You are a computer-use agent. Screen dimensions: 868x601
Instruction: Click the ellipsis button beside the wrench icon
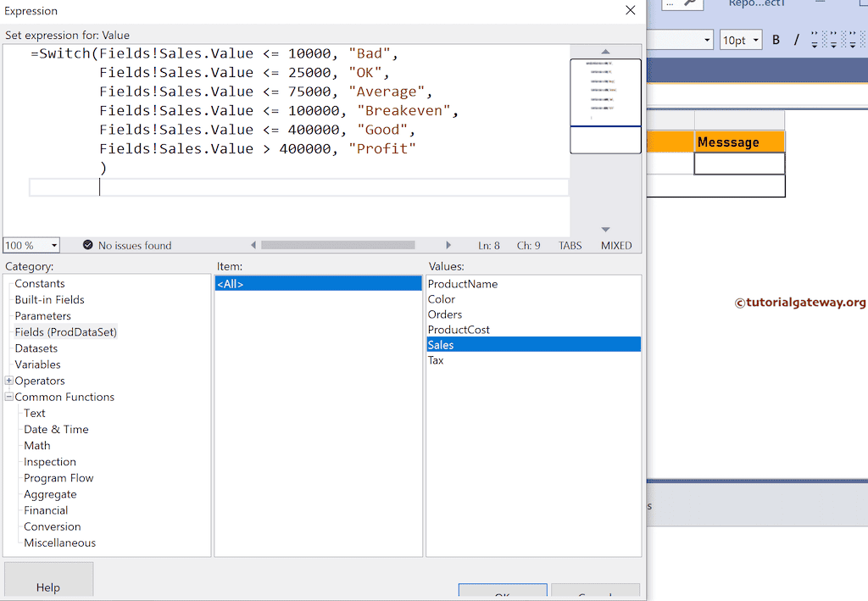[x=668, y=4]
